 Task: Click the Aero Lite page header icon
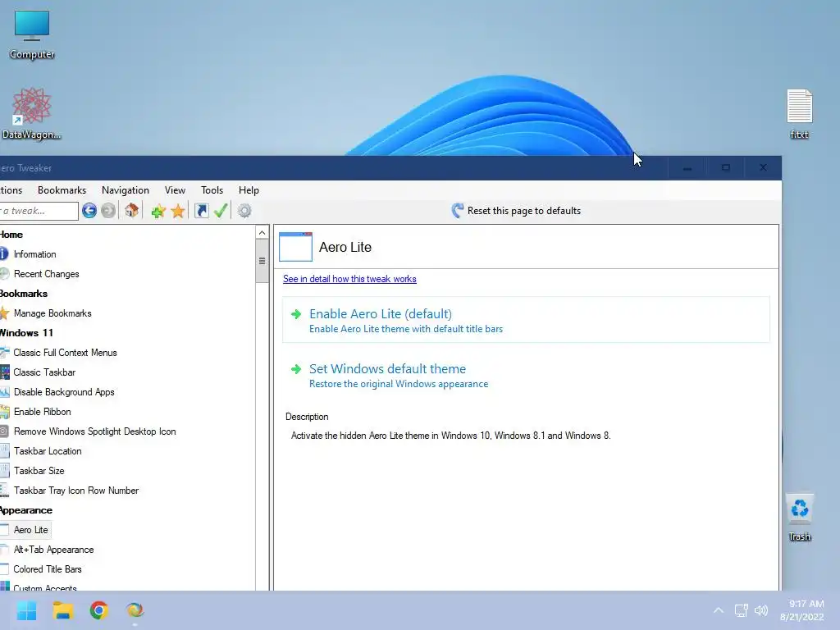(295, 247)
